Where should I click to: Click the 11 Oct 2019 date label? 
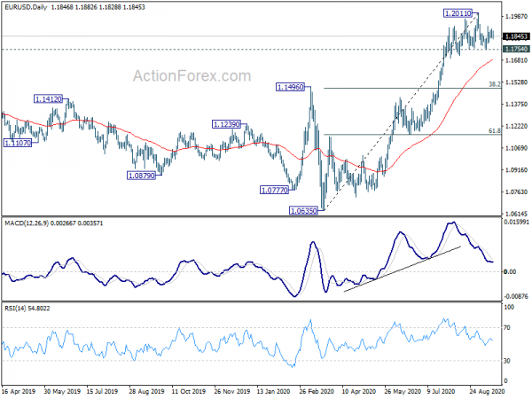point(189,392)
